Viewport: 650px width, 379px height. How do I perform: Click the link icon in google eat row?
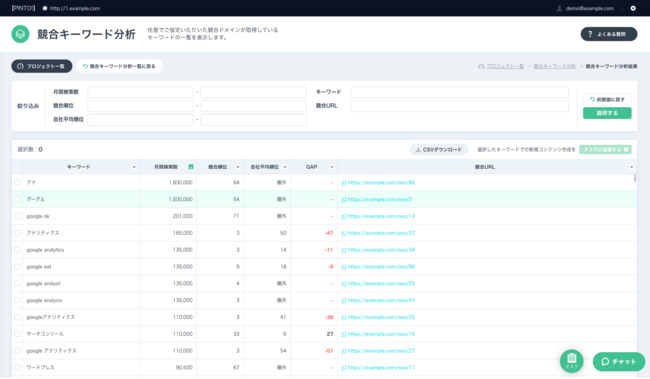(344, 267)
